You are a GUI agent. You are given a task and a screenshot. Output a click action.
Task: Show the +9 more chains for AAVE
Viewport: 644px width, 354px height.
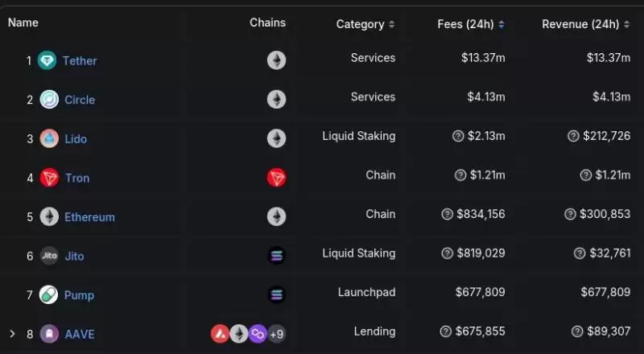[276, 333]
